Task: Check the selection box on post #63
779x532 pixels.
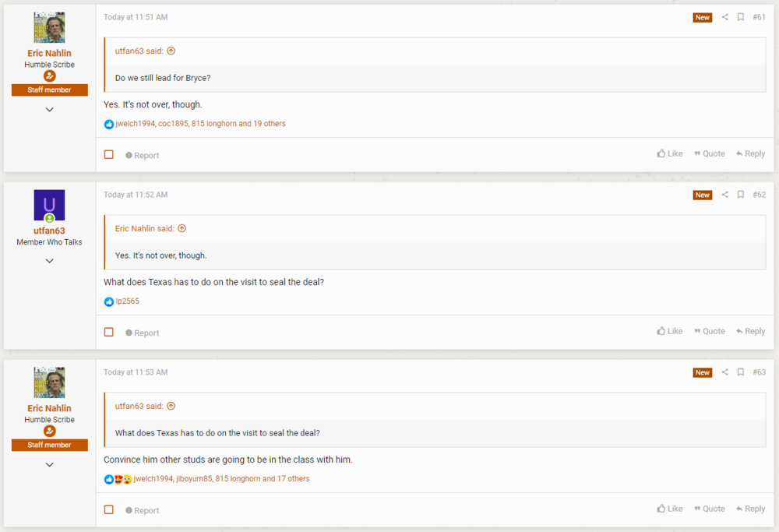Action: click(x=109, y=510)
